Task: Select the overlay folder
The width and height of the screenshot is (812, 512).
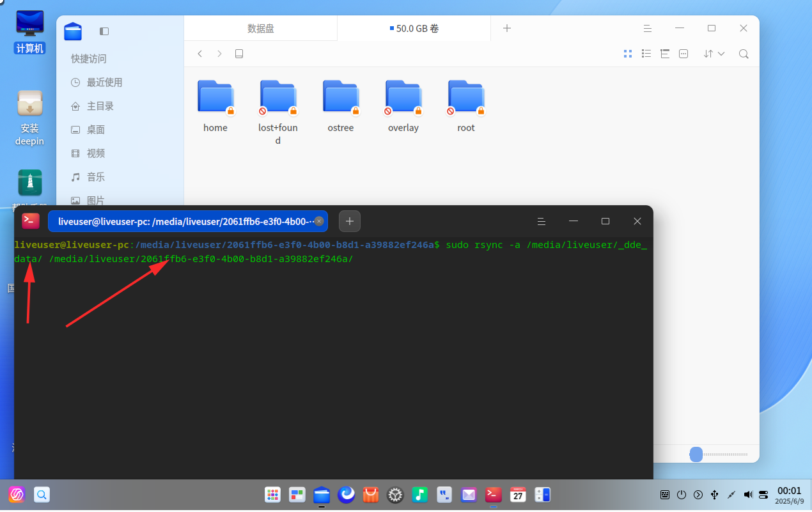Action: tap(403, 106)
